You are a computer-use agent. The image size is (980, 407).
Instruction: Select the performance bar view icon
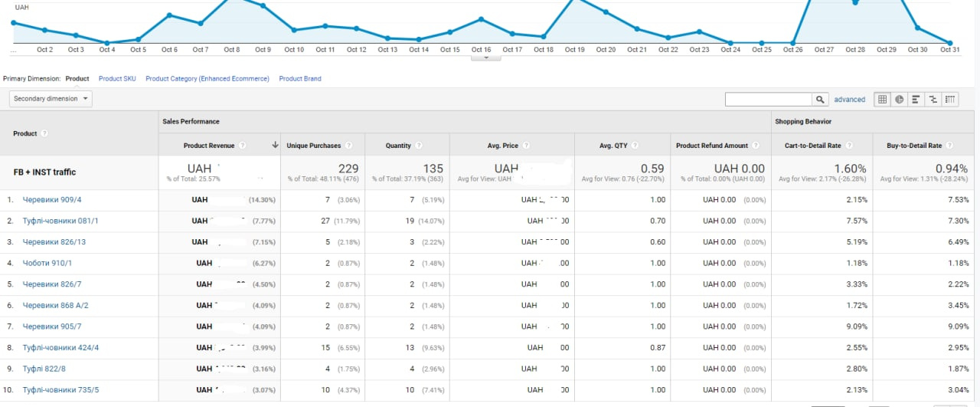(916, 100)
